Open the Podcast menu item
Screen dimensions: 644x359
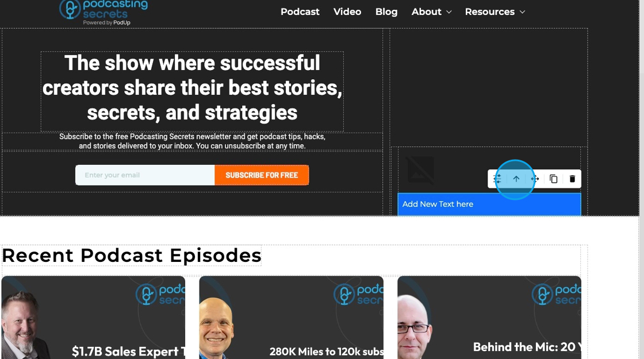pos(300,11)
